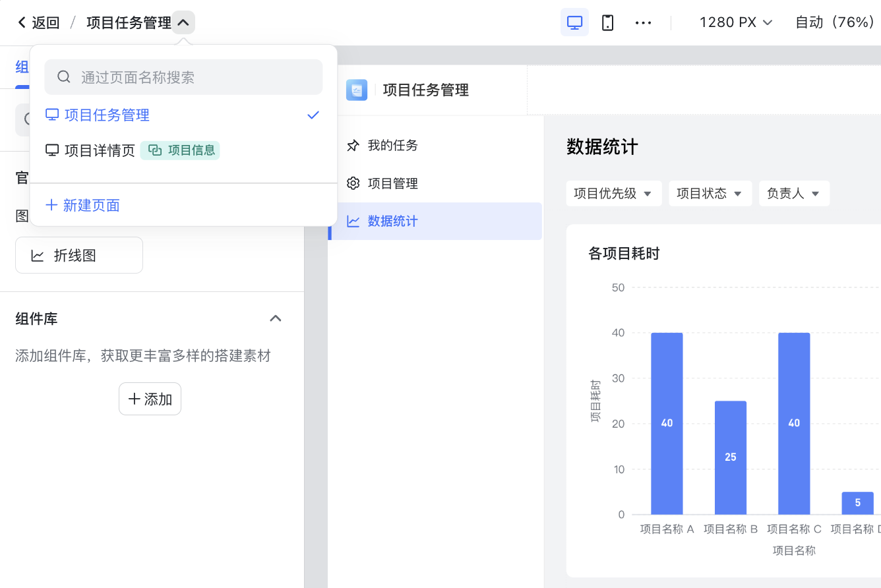Click the 项目名称 C bar in the chart
This screenshot has width=881, height=588.
click(x=794, y=423)
